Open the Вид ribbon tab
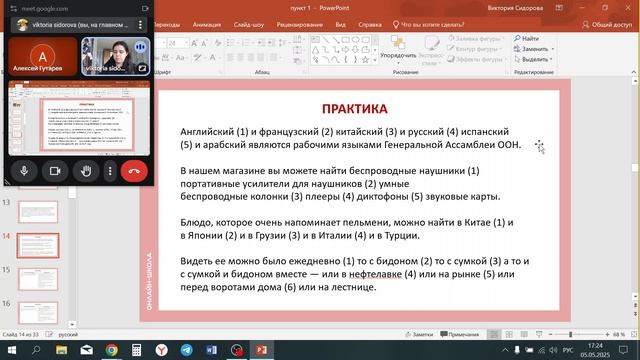 [340, 24]
